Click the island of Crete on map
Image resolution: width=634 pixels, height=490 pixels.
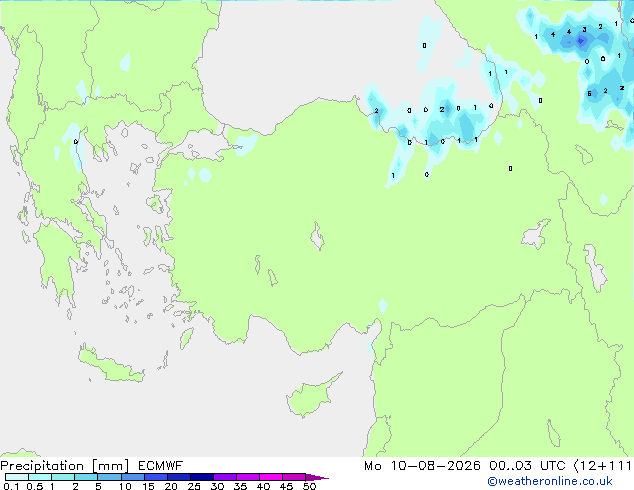click(x=110, y=365)
